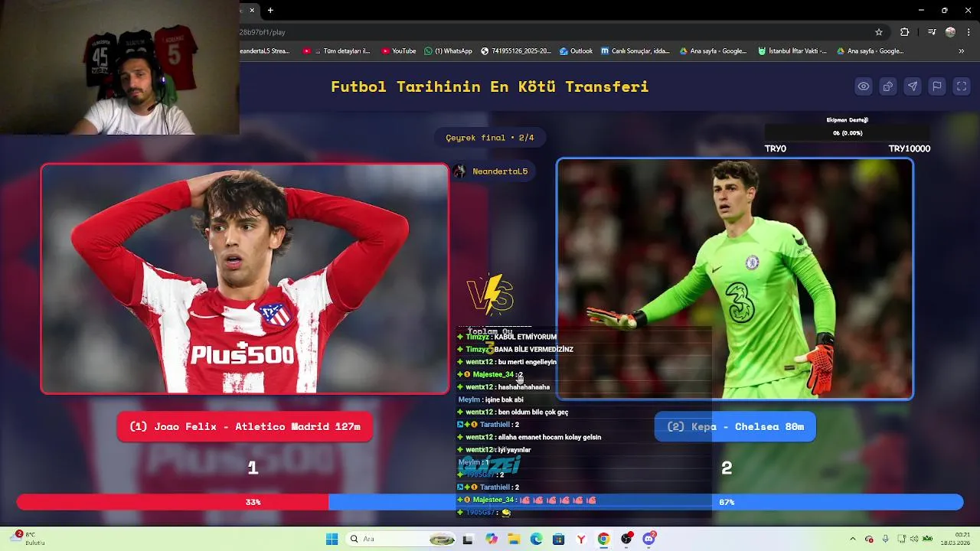Click the browser address bar URL

[263, 32]
